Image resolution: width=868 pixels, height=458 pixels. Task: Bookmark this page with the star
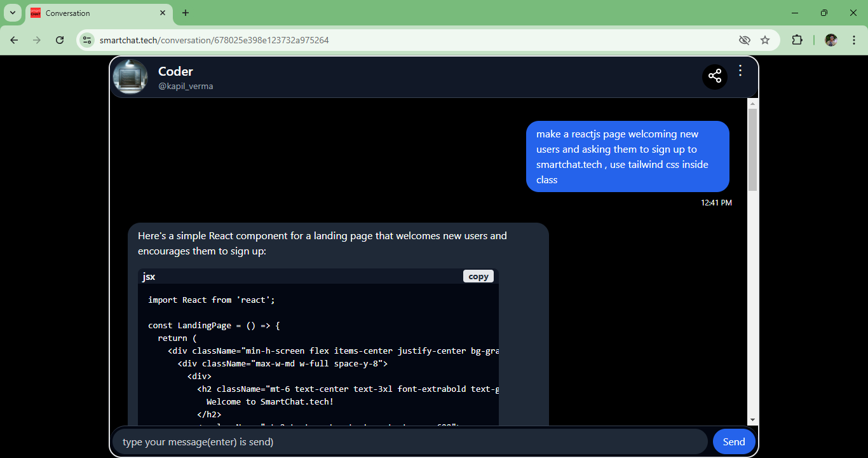pos(765,40)
